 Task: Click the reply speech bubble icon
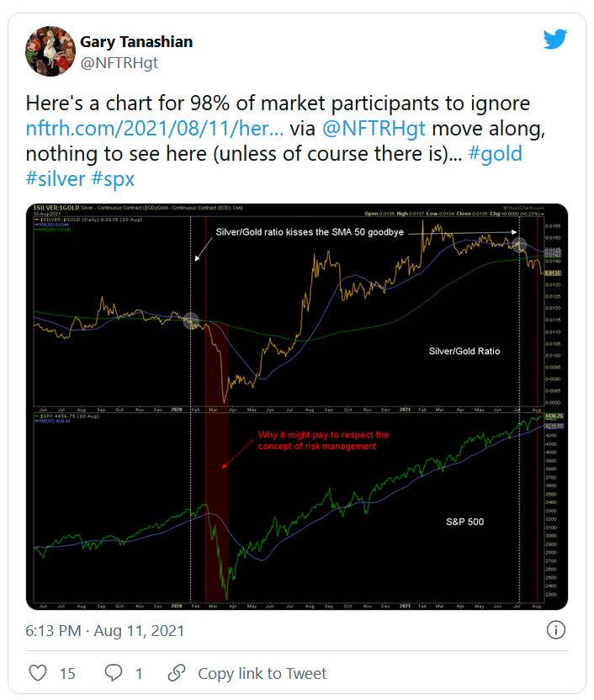click(113, 673)
